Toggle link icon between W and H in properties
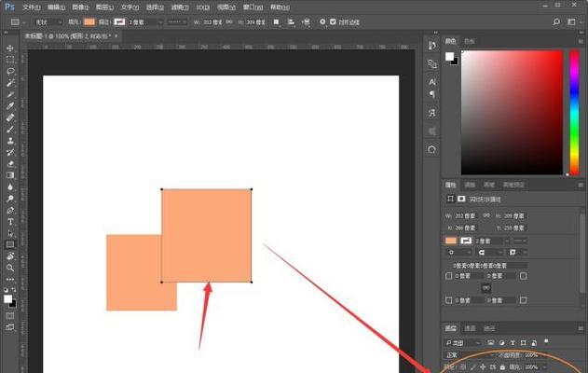The width and height of the screenshot is (588, 373). [486, 215]
